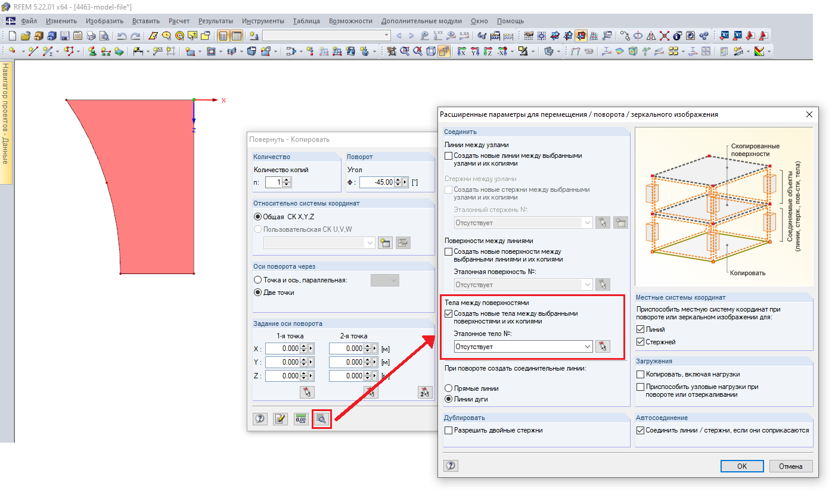Click the New file icon in toolbar
The image size is (832, 504).
[13, 36]
